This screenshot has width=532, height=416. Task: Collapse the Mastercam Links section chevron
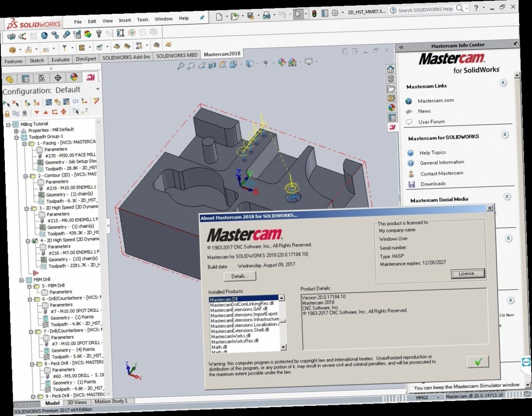pyautogui.click(x=503, y=83)
